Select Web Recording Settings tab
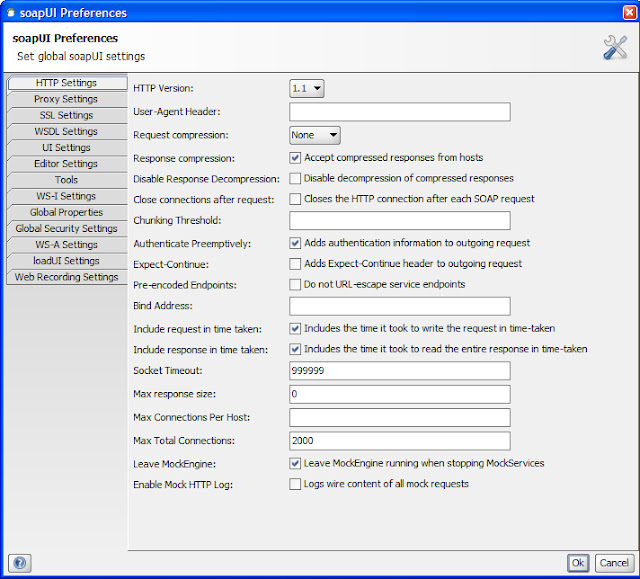This screenshot has height=579, width=640. click(67, 277)
